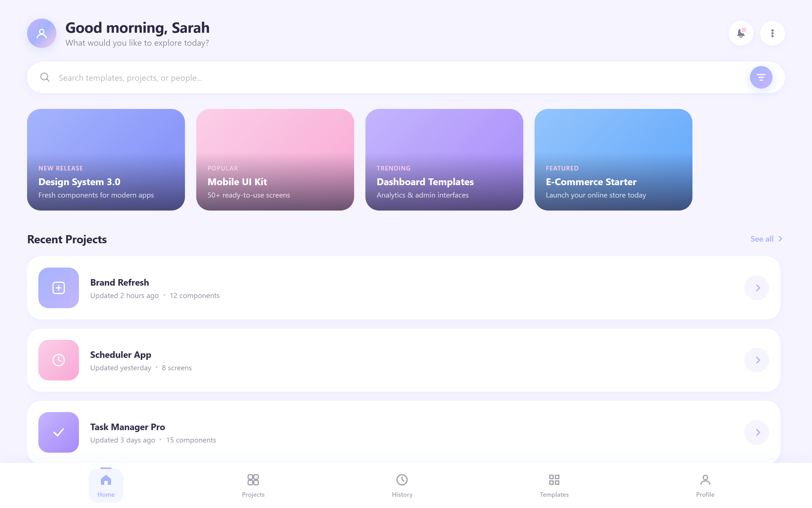
Task: Switch to Templates tab in bottom nav
Action: coord(554,485)
